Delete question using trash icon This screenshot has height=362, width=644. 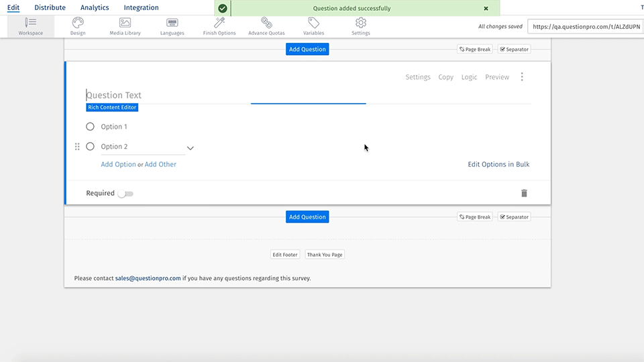pyautogui.click(x=524, y=193)
